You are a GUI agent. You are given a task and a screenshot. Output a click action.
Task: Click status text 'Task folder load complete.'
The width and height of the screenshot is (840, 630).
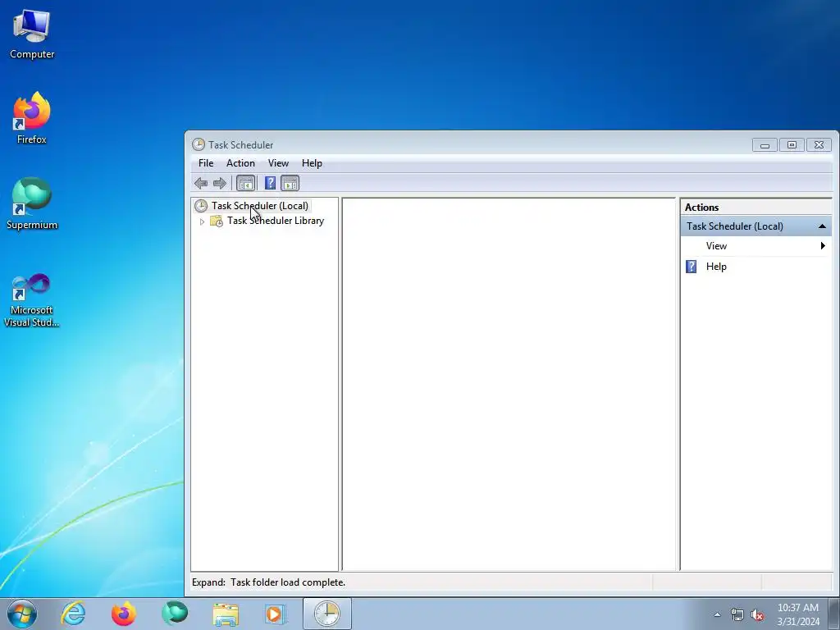pos(288,582)
